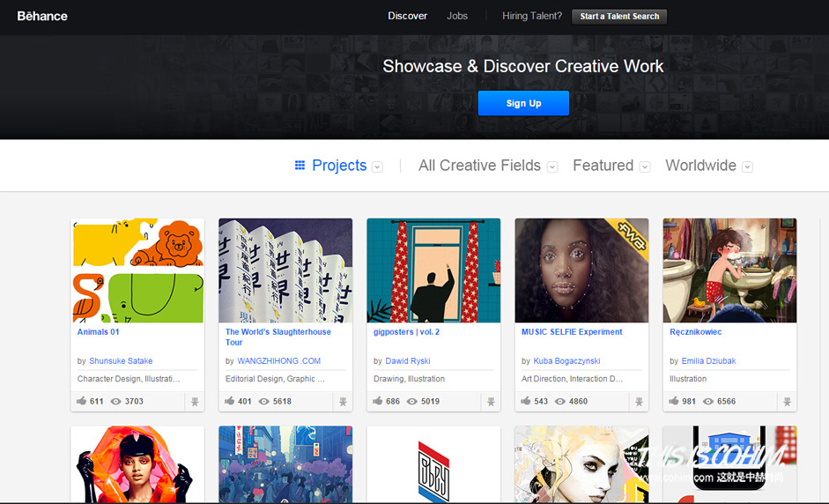Open the Animals 01 project title

99,332
